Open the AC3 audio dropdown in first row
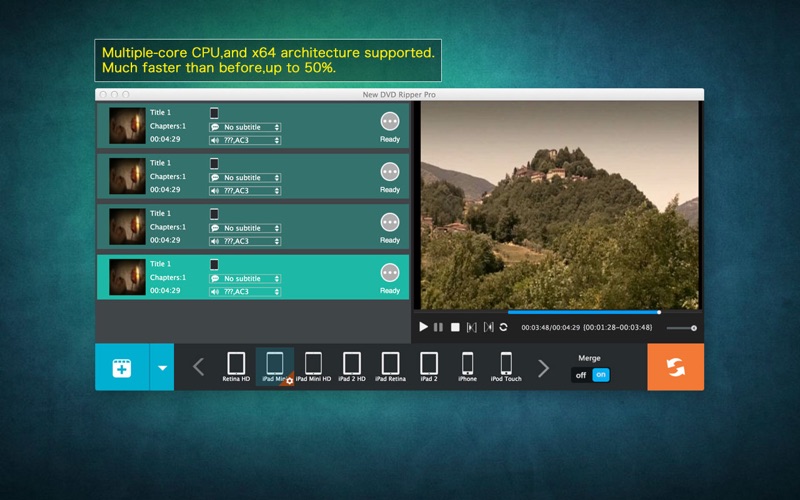Viewport: 800px width, 500px height. pyautogui.click(x=245, y=140)
